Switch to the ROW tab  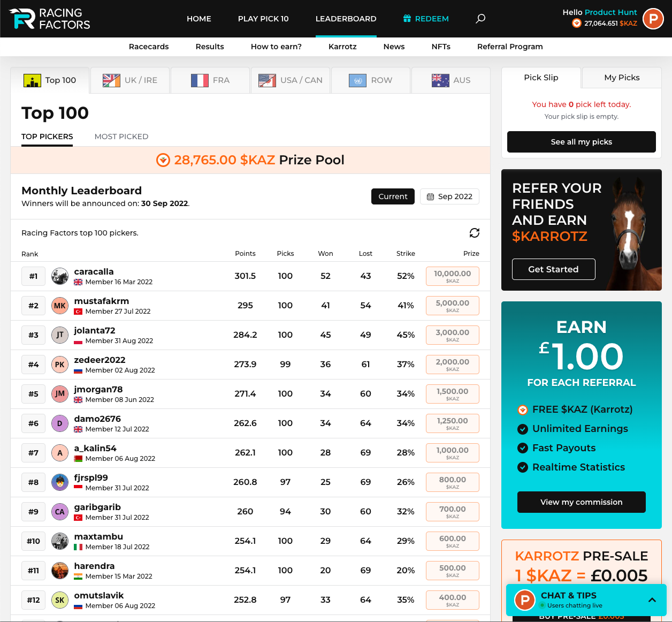(x=371, y=80)
